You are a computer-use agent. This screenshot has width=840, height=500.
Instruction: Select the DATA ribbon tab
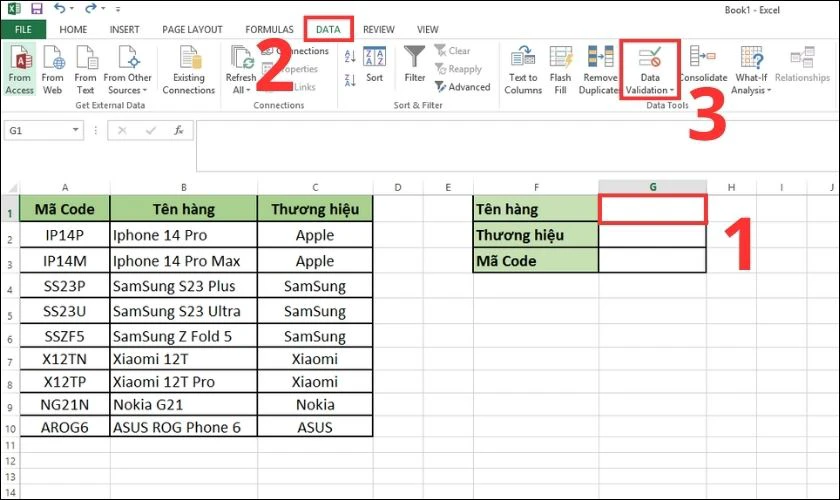(328, 29)
